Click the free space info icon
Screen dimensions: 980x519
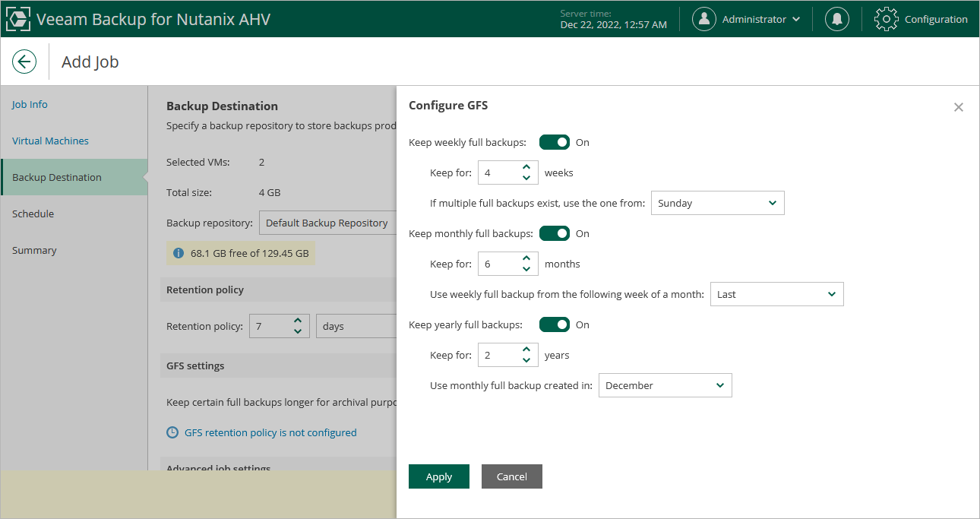tap(179, 253)
